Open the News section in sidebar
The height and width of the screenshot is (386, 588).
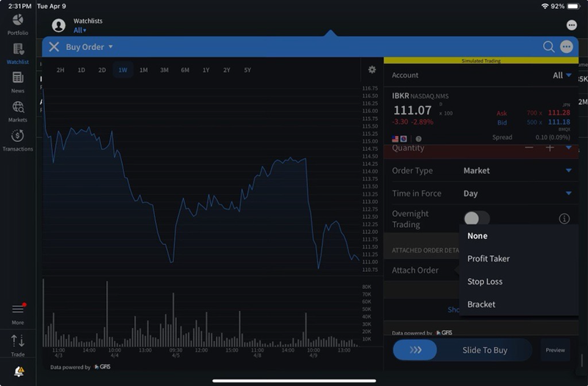point(18,82)
